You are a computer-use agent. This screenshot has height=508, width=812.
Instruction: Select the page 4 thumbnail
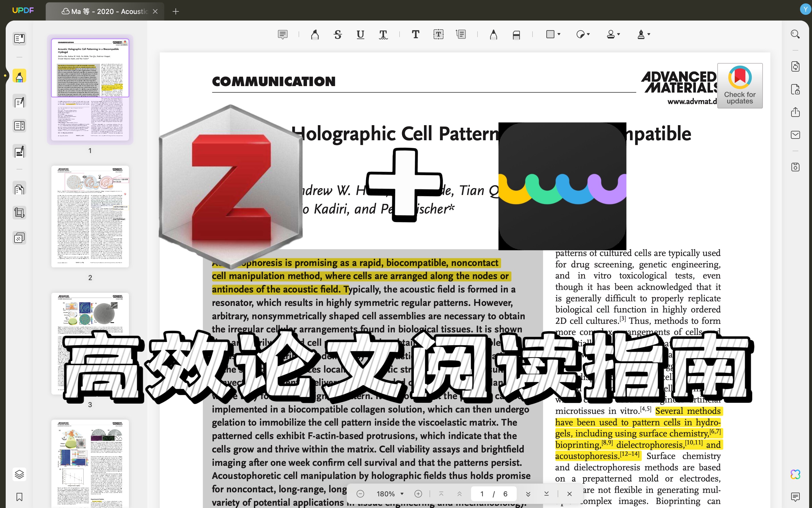point(90,464)
